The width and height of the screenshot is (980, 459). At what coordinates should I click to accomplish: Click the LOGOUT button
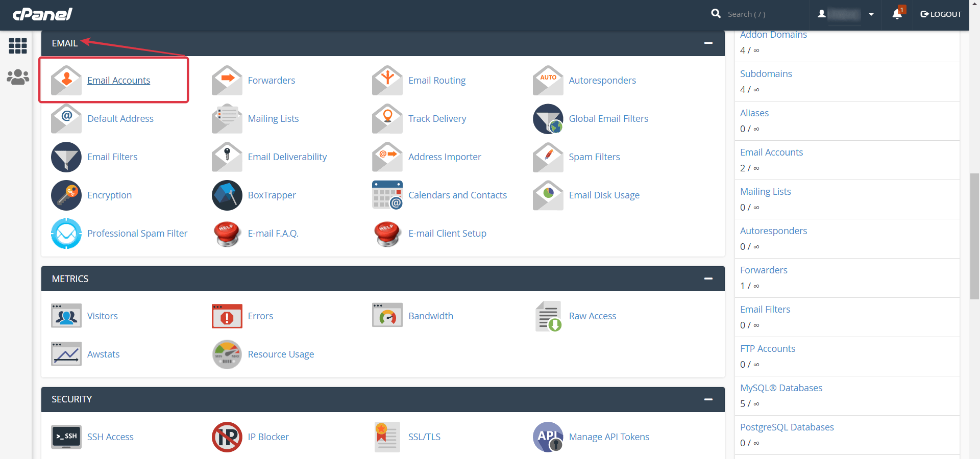[x=941, y=14]
